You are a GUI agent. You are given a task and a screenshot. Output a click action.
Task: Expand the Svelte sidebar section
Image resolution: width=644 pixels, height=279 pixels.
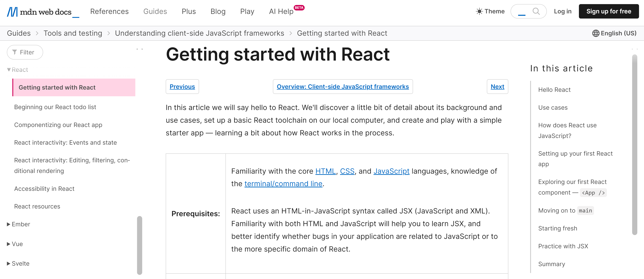(18, 264)
